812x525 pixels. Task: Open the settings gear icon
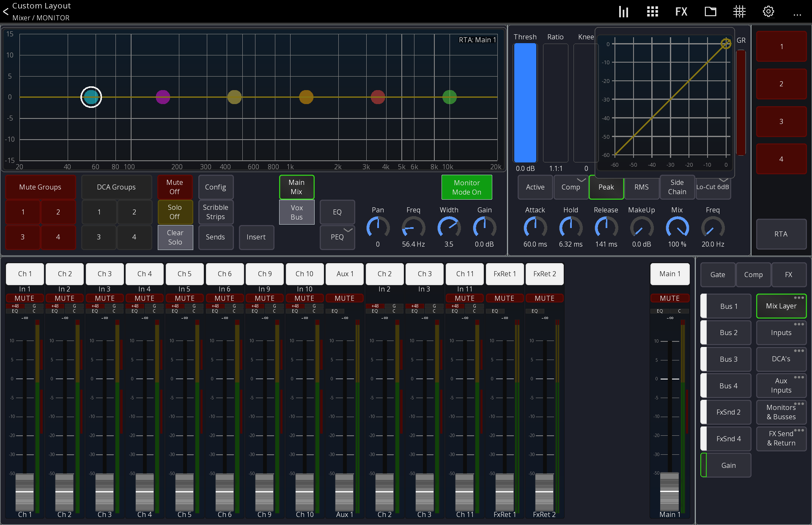tap(768, 11)
